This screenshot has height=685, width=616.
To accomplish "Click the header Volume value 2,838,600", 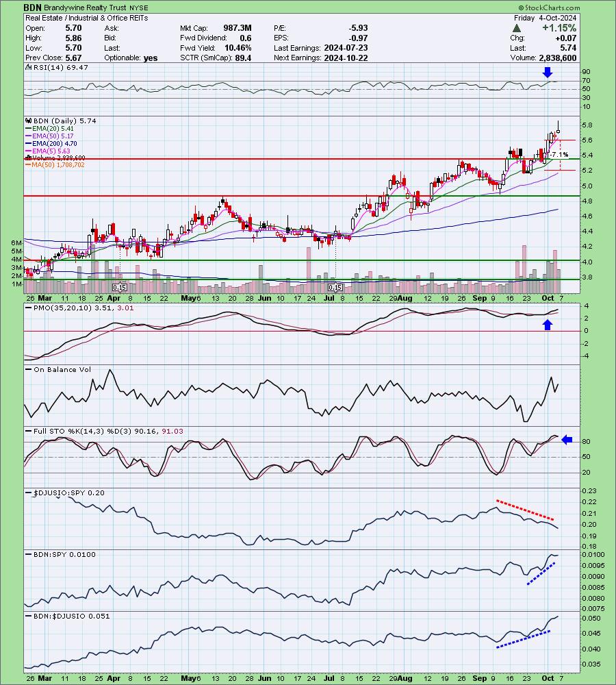I will point(558,58).
